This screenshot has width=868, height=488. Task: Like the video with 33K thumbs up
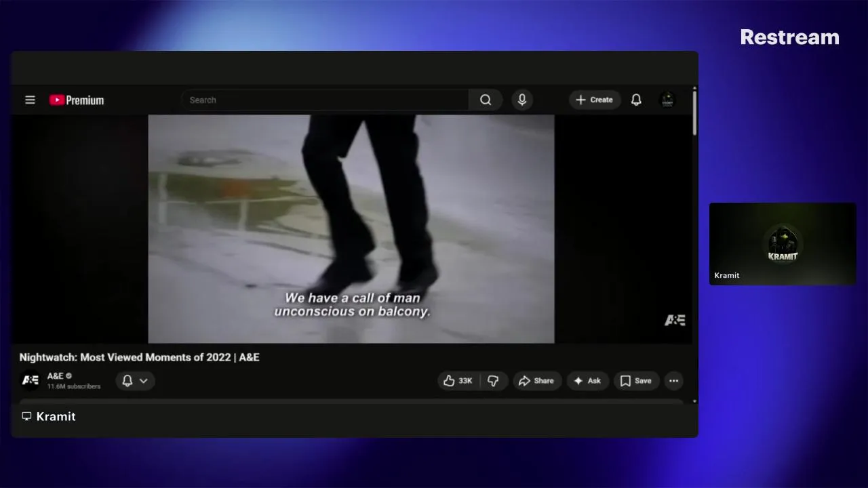tap(458, 381)
